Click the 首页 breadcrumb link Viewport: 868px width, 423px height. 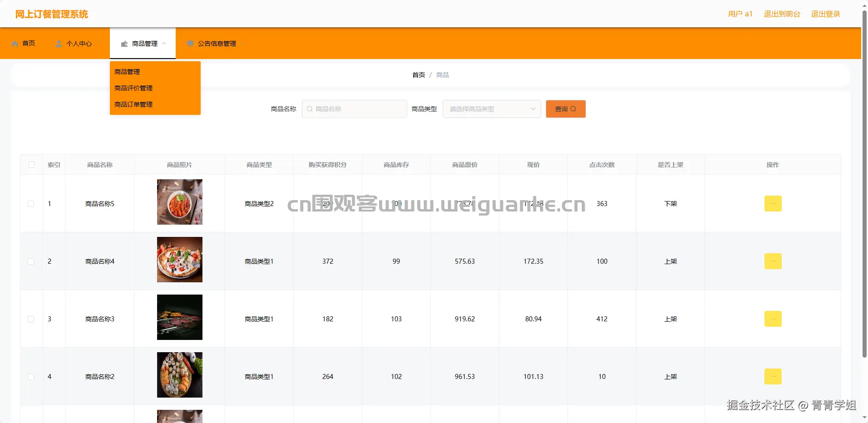419,75
